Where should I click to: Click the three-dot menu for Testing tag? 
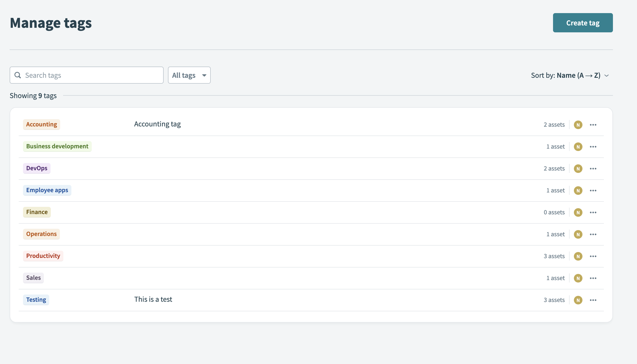pyautogui.click(x=593, y=300)
